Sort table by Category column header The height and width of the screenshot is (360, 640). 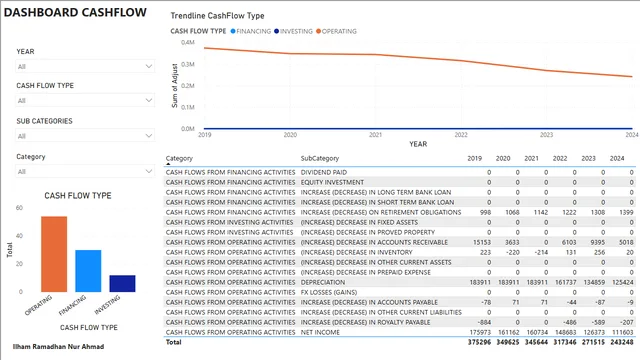179,158
